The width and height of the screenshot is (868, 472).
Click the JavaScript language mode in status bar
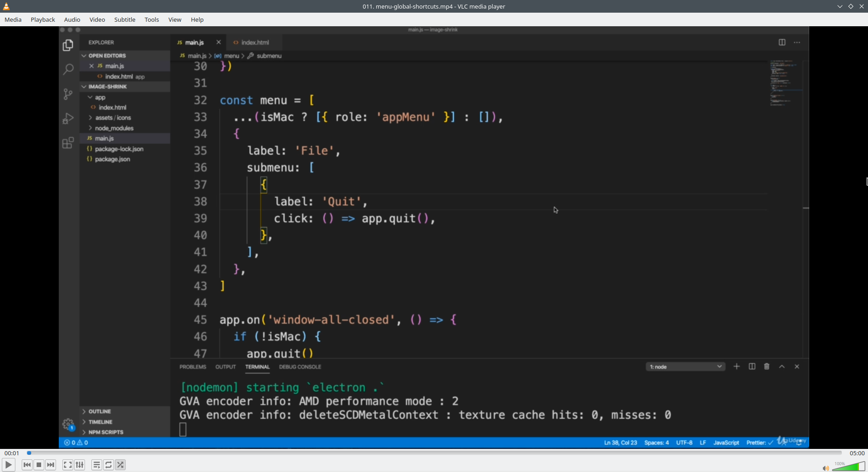point(726,443)
